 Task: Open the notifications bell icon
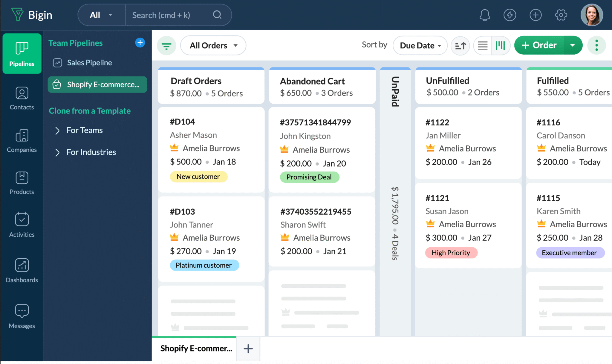484,15
